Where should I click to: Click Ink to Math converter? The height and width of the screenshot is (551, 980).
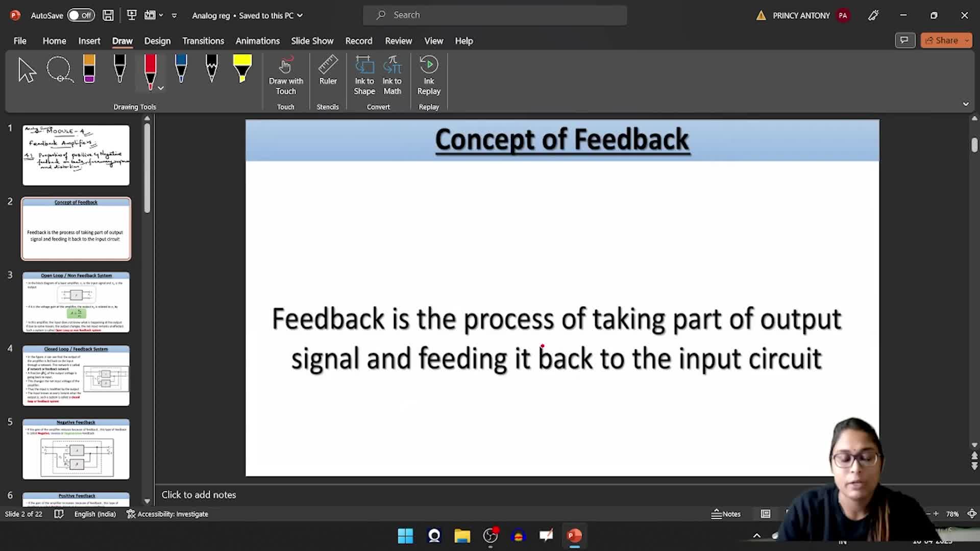click(392, 76)
